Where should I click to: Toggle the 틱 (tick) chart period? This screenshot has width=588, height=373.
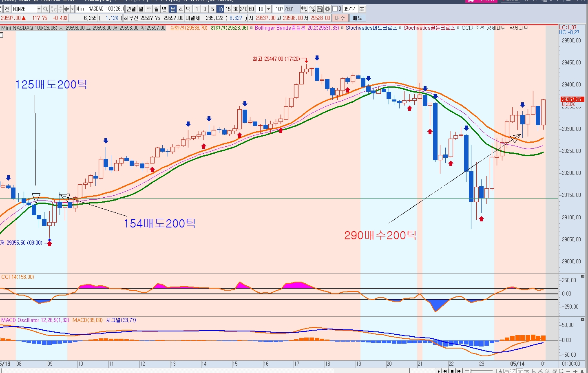[x=188, y=9]
